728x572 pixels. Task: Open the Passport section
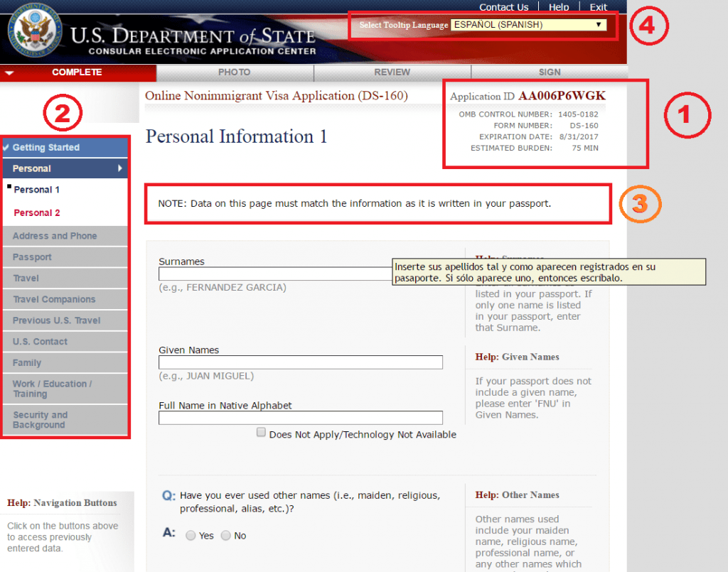click(65, 257)
